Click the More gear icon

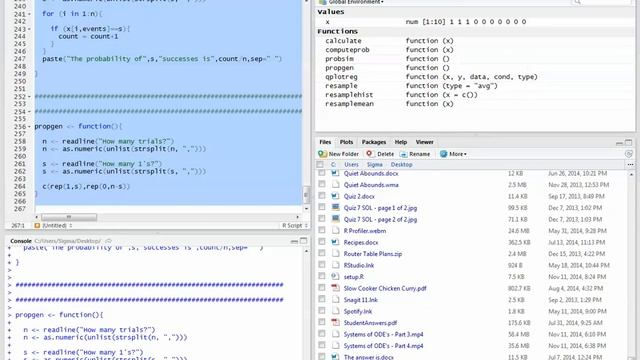(x=443, y=154)
